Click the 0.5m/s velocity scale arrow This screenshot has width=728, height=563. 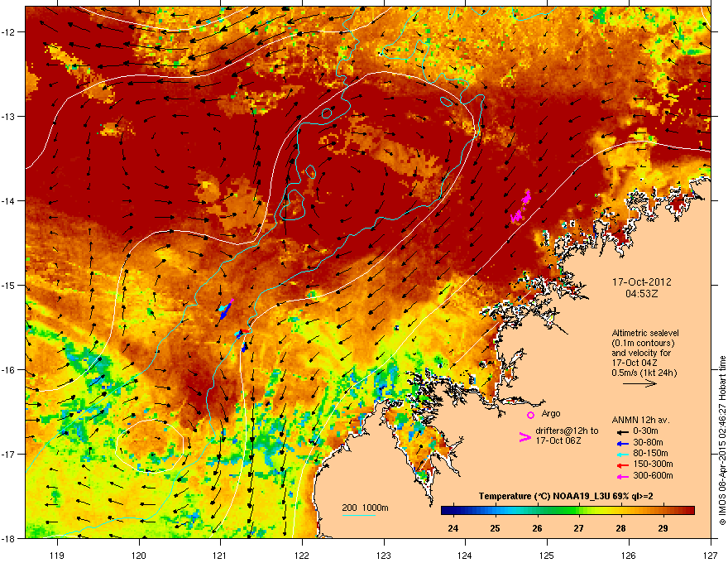(x=639, y=383)
